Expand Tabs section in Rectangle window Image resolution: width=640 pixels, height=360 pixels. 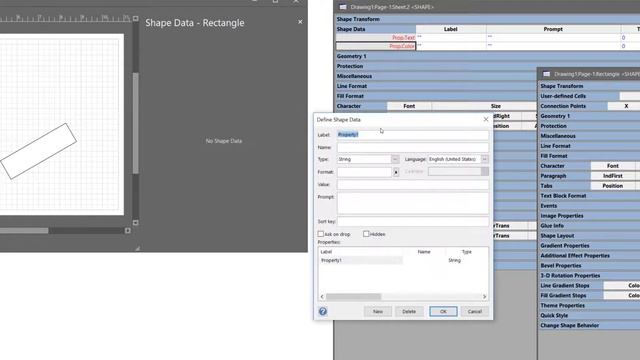(546, 186)
